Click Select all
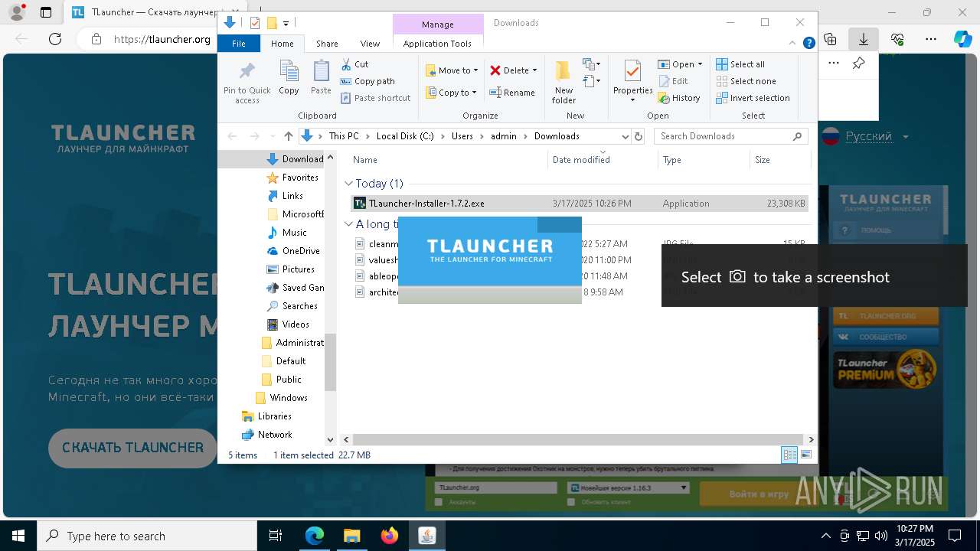Screen dimensions: 980x551 pos(740,64)
